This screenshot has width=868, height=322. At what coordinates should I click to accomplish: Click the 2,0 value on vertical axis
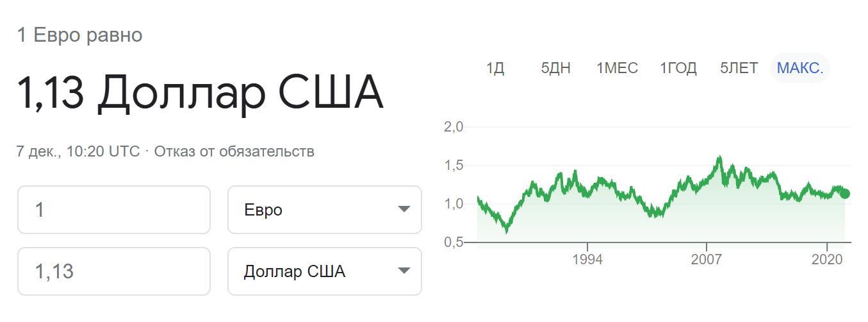coord(453,127)
